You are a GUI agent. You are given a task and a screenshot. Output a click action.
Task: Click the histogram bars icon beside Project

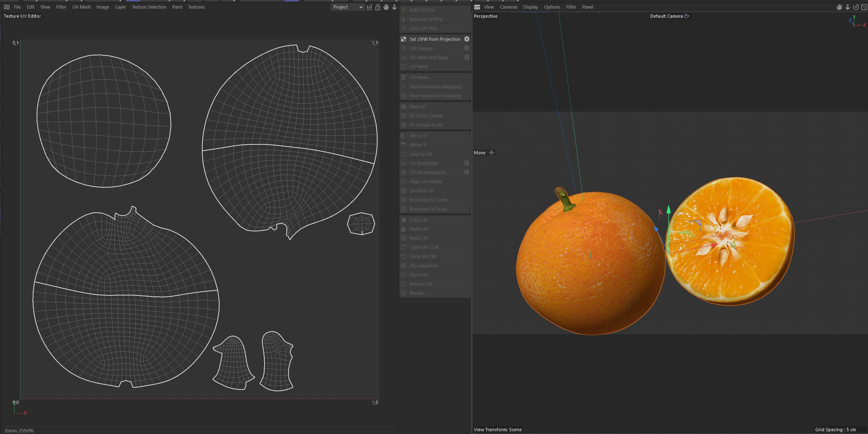pos(369,7)
